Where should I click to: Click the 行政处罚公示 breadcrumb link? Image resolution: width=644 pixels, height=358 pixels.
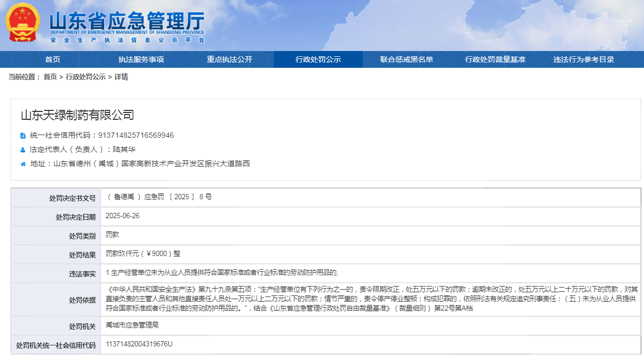click(x=85, y=77)
